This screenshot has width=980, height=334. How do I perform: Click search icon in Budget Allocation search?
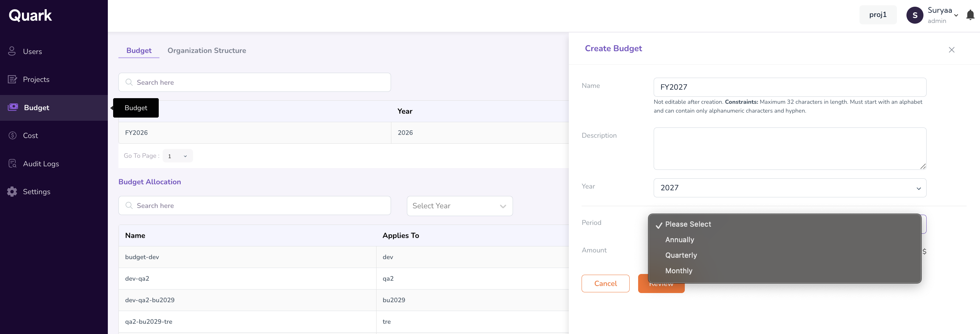click(x=129, y=205)
